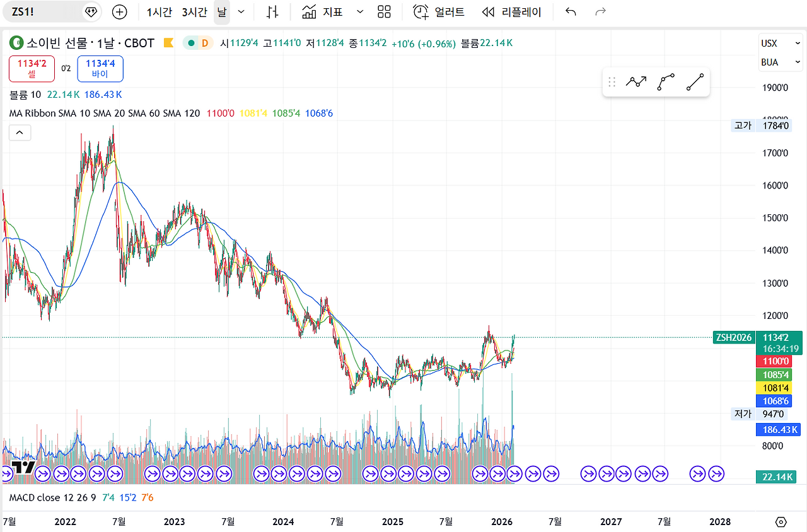Screen dimensions: 807x532
Task: Click the 800'0 price scale label
Action: point(773,446)
